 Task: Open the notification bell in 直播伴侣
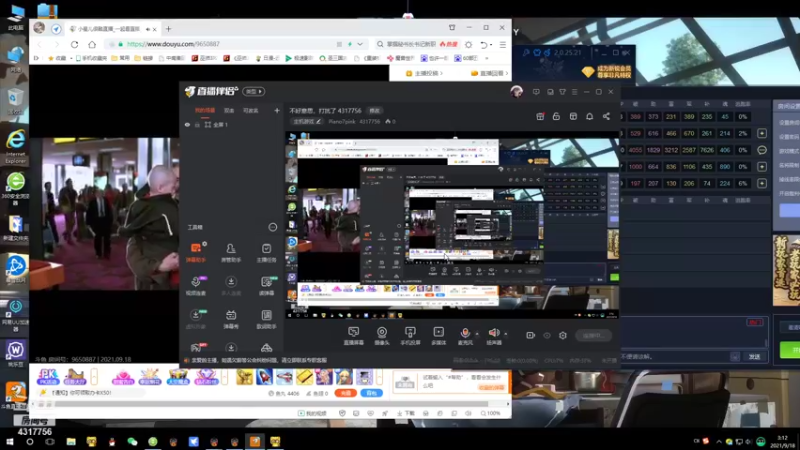pos(589,116)
